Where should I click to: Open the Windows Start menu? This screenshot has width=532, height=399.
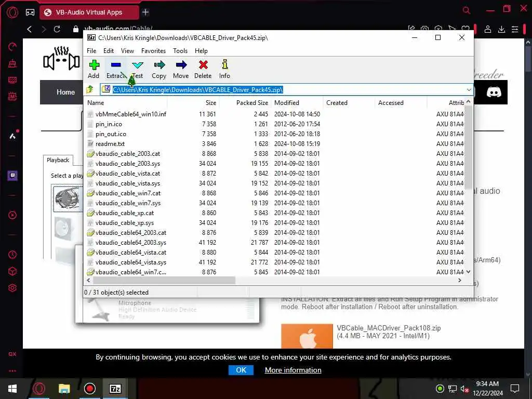pyautogui.click(x=12, y=389)
